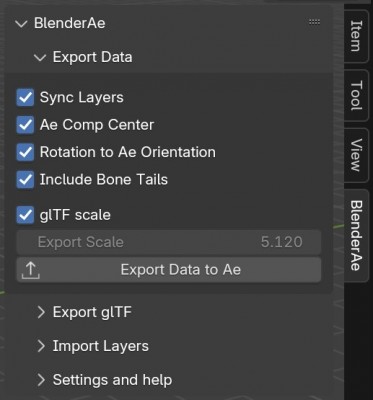Select the View sidebar tab
This screenshot has width=373, height=400.
point(356,155)
